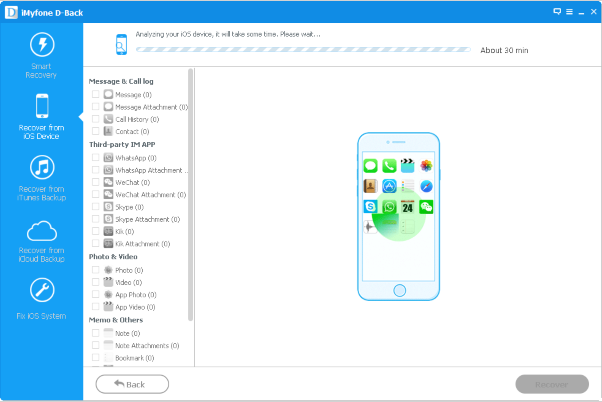Open Recover from iTunes Backup
Viewport: 602px width, 402px height.
point(41,178)
